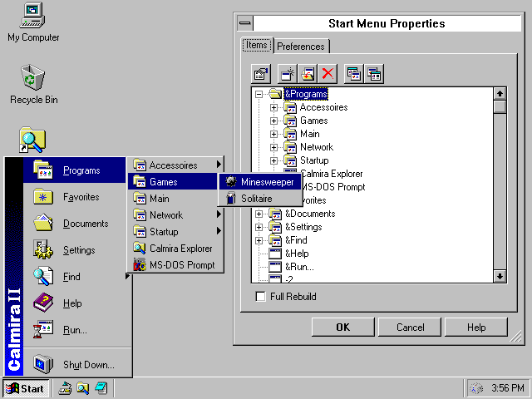Image resolution: width=532 pixels, height=399 pixels.
Task: Choose Run... in the Start menu
Action: (77, 330)
